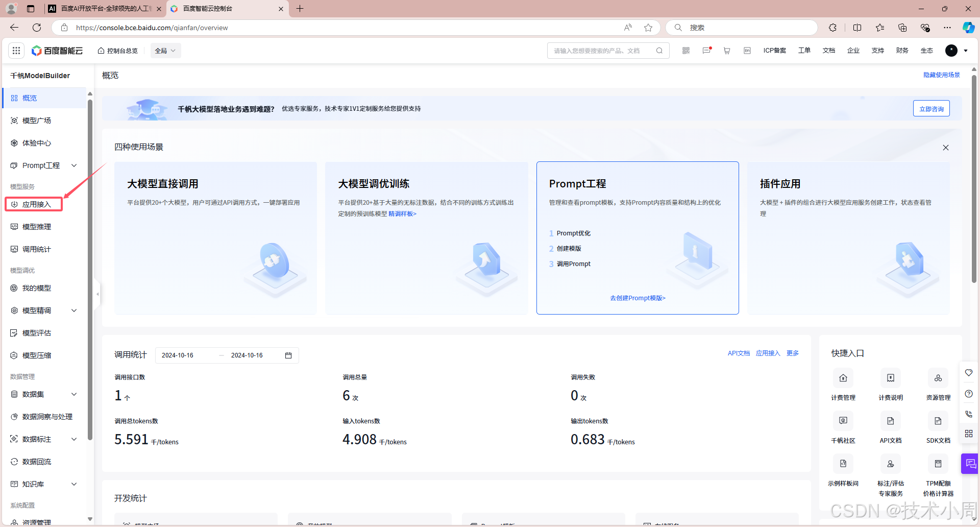Open TPM配额 价格计算器 icon
This screenshot has width=980, height=527.
point(938,464)
